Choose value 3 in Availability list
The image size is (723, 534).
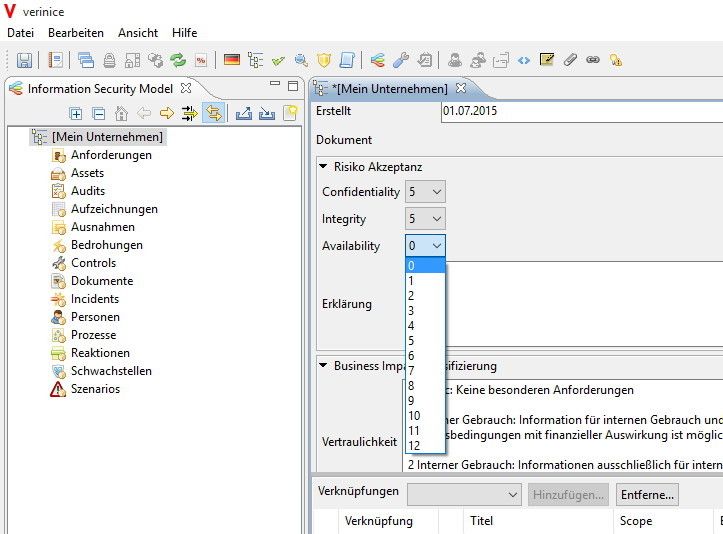coord(425,311)
